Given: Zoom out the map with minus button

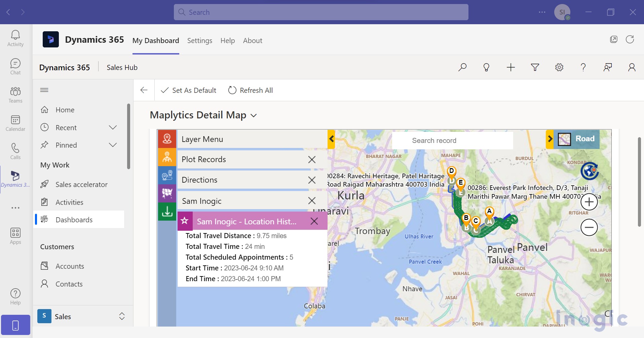Looking at the screenshot, I should [589, 227].
